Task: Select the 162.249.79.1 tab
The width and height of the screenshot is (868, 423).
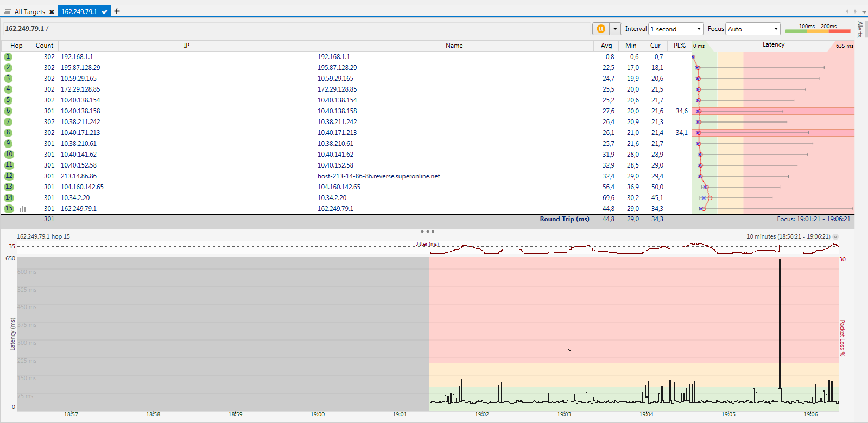Action: point(79,11)
